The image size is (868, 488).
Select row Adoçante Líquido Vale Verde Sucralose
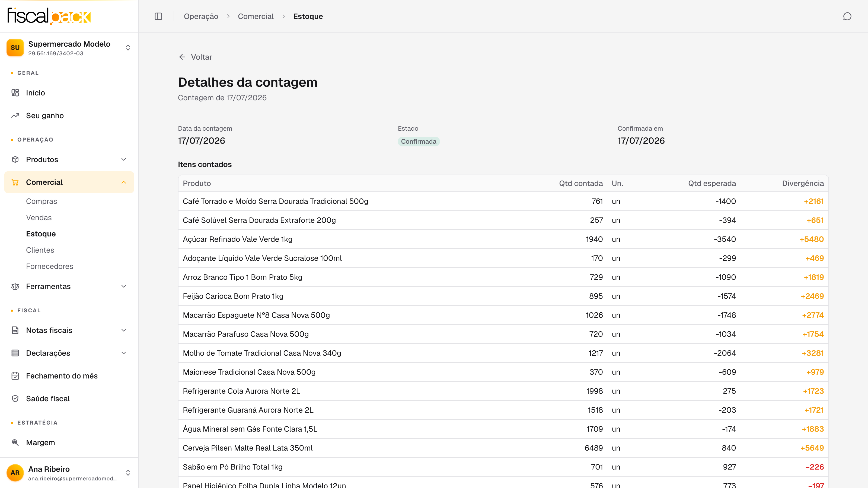pyautogui.click(x=503, y=258)
